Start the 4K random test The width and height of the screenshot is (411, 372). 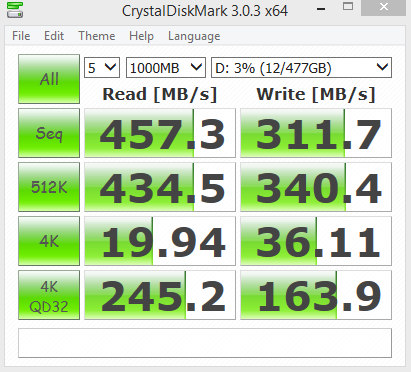pos(49,241)
